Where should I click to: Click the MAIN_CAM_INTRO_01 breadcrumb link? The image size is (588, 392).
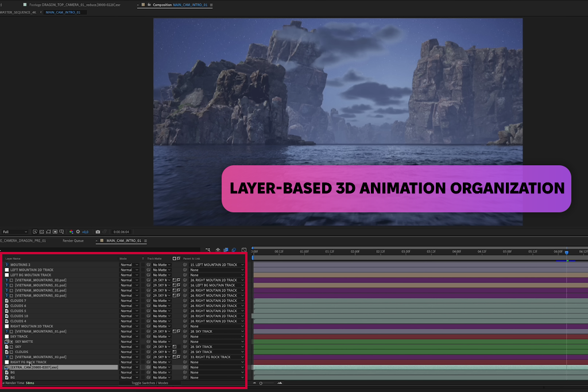point(63,13)
